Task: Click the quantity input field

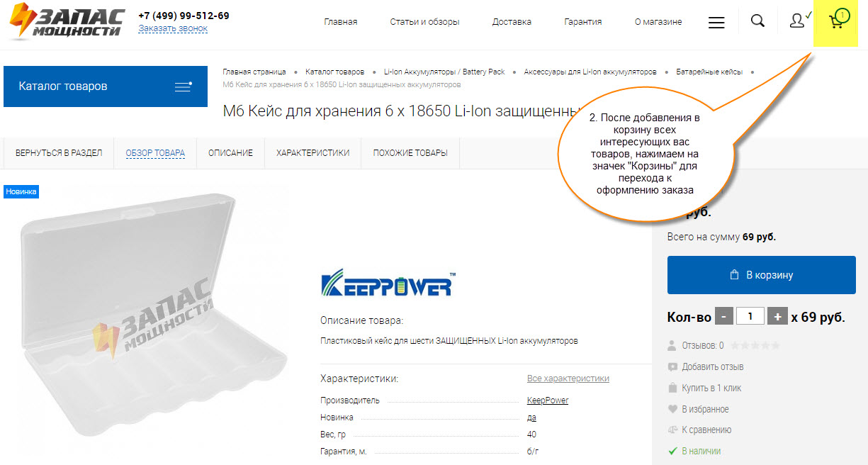Action: click(750, 317)
